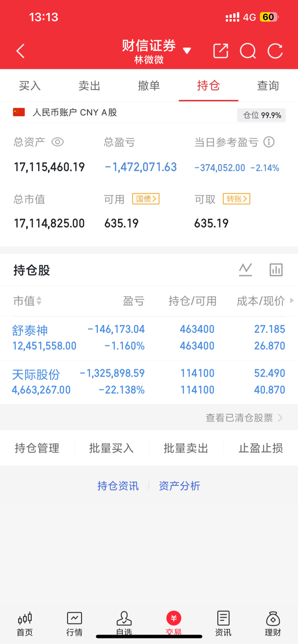Tap the battery indicator in status bar

point(269,17)
